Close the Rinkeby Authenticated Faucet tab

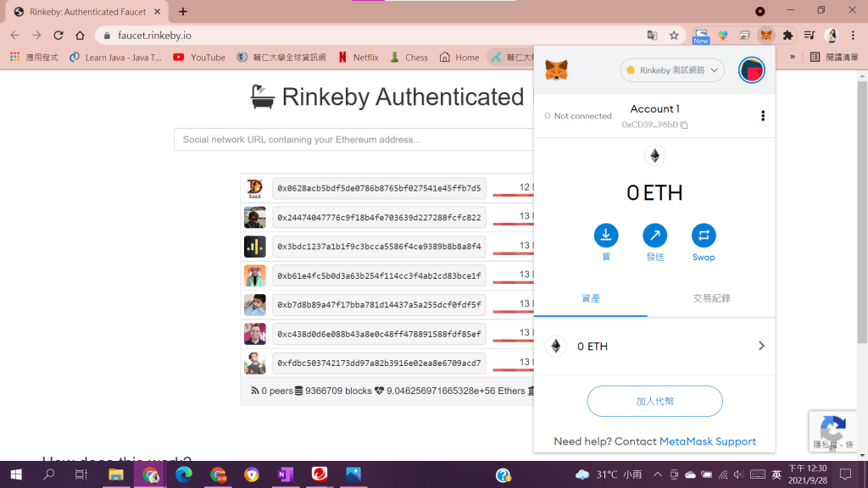[x=157, y=12]
